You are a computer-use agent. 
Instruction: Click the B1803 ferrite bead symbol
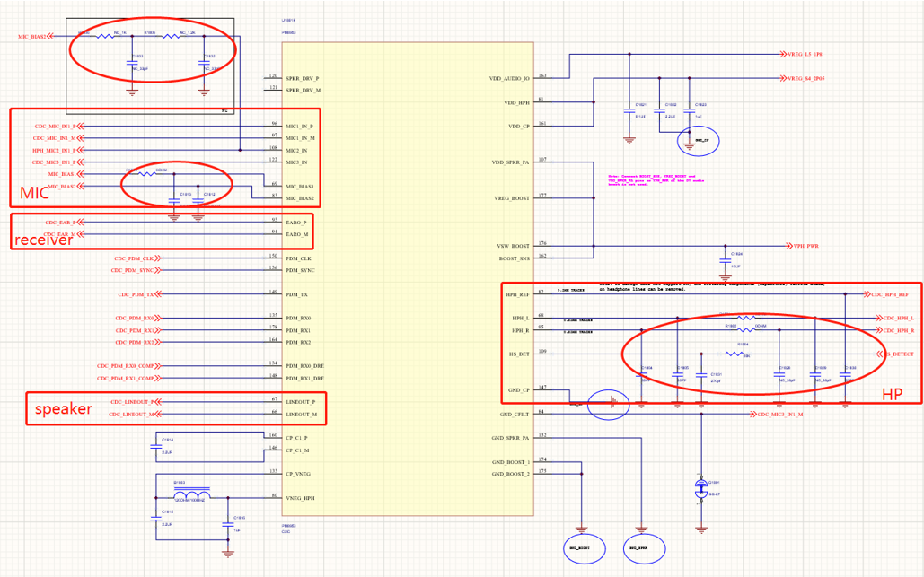[x=192, y=493]
